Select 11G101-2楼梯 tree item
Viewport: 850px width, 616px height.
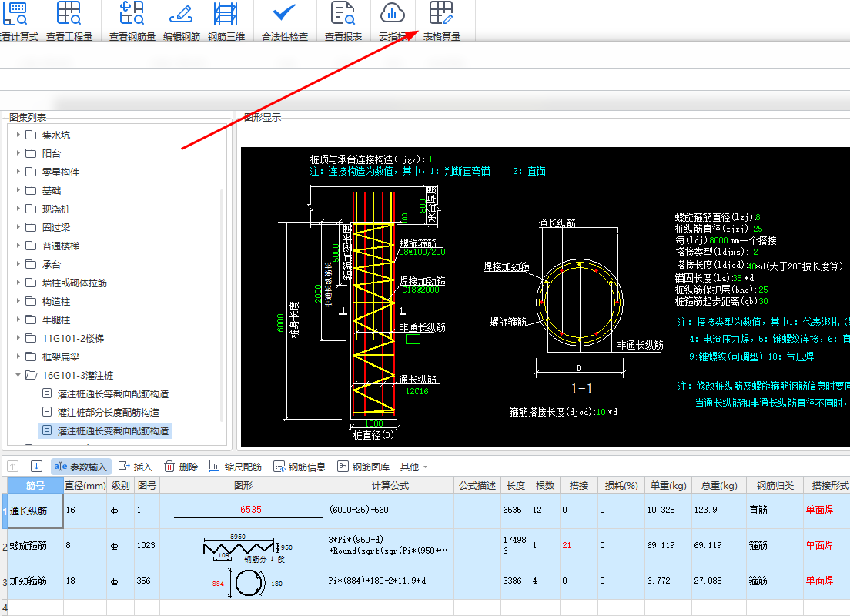tap(72, 338)
